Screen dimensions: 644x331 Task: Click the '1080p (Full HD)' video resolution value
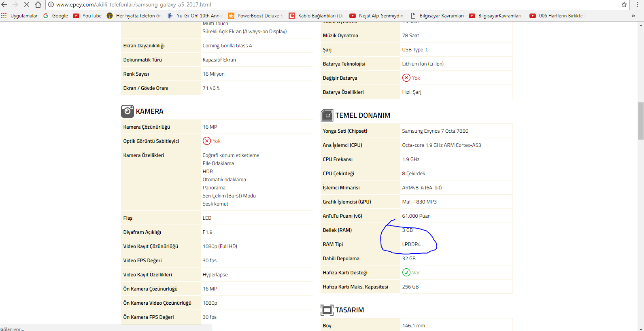[220, 246]
